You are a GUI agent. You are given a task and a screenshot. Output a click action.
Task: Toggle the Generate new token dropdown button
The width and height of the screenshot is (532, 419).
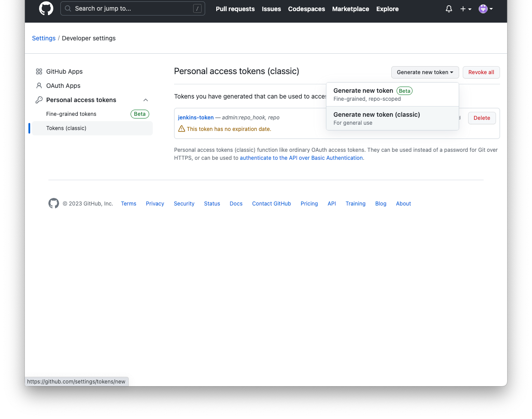pyautogui.click(x=425, y=72)
